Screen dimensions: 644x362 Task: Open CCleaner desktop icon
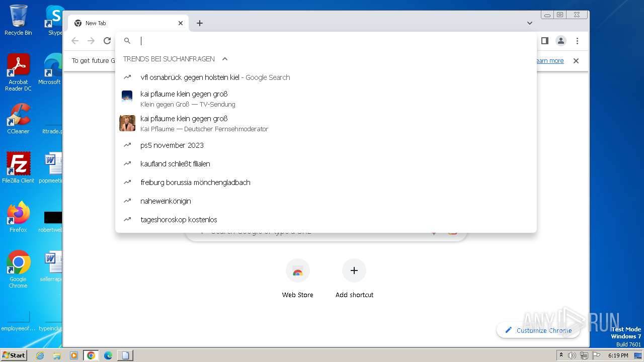18,119
